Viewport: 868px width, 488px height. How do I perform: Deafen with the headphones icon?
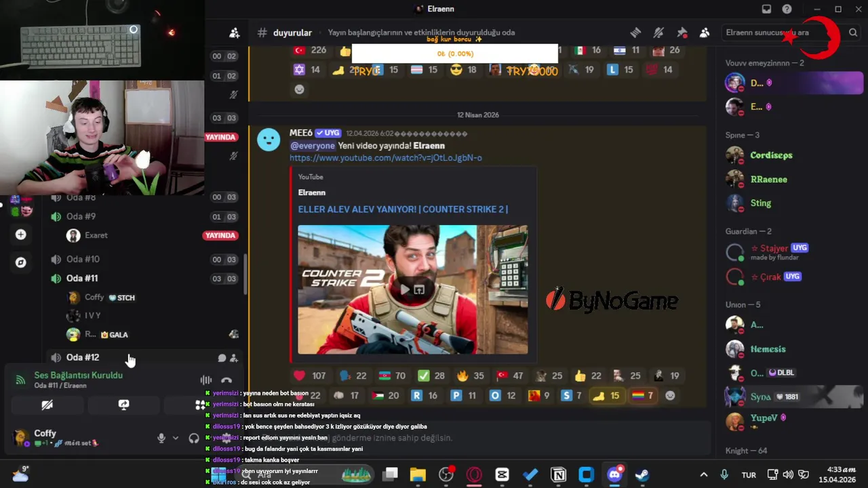click(x=194, y=438)
